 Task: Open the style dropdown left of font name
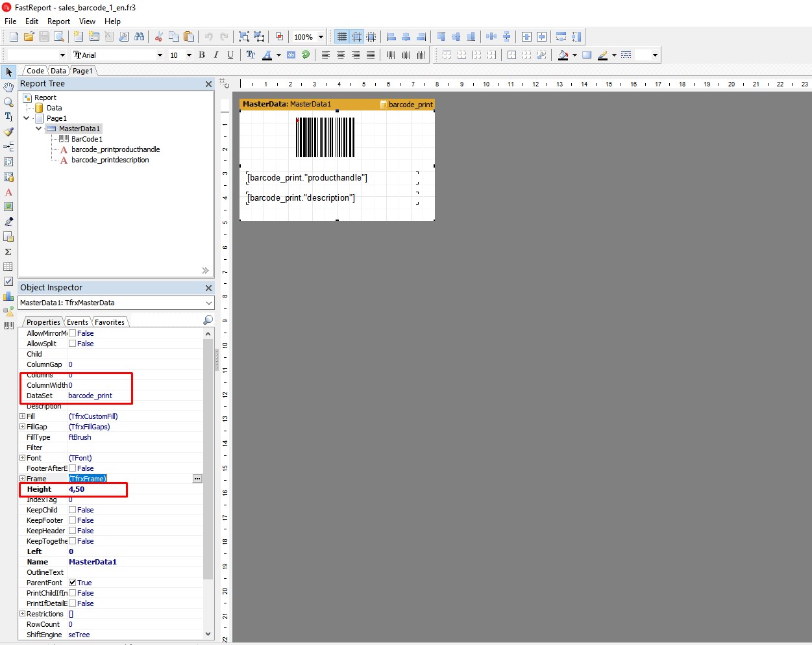pos(62,55)
